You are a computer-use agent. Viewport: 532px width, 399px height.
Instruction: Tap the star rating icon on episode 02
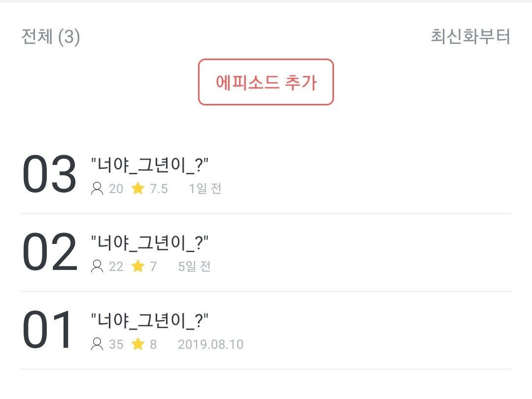(138, 266)
